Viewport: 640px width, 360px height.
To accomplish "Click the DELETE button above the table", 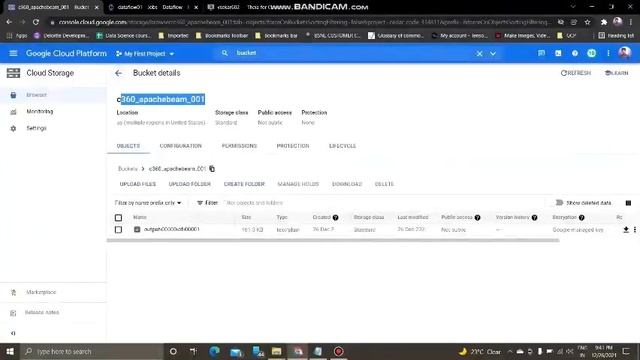I will point(384,184).
